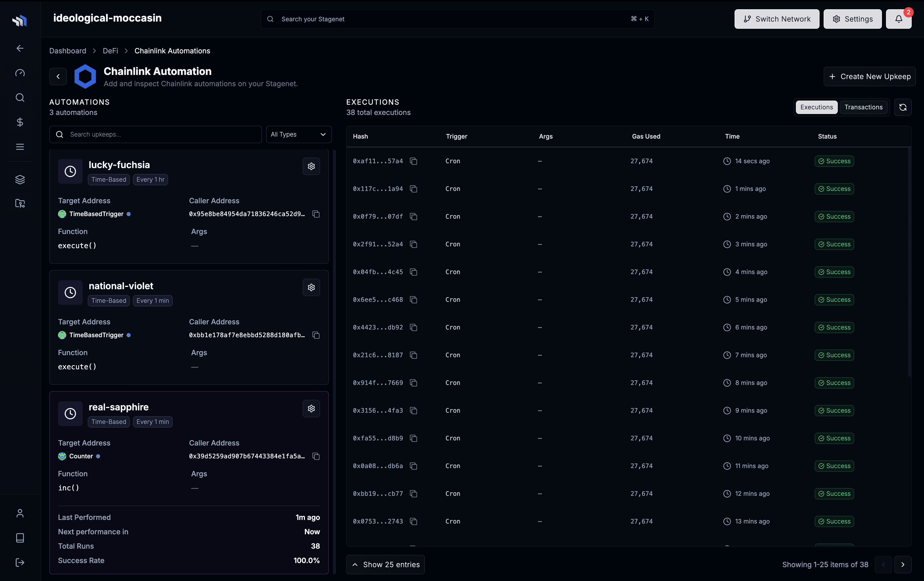Open the notifications bell with badge 2
The image size is (924, 581).
[899, 19]
